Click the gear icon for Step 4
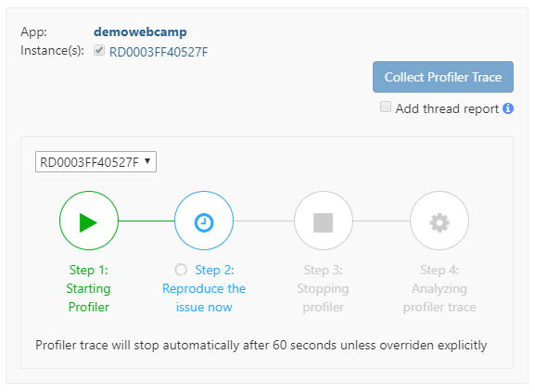Viewport: 535px width, 392px height. (439, 222)
